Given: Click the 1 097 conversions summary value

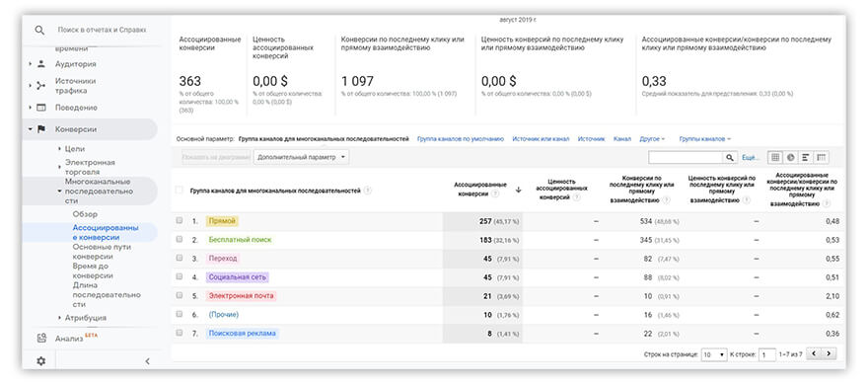Looking at the screenshot, I should coord(357,81).
